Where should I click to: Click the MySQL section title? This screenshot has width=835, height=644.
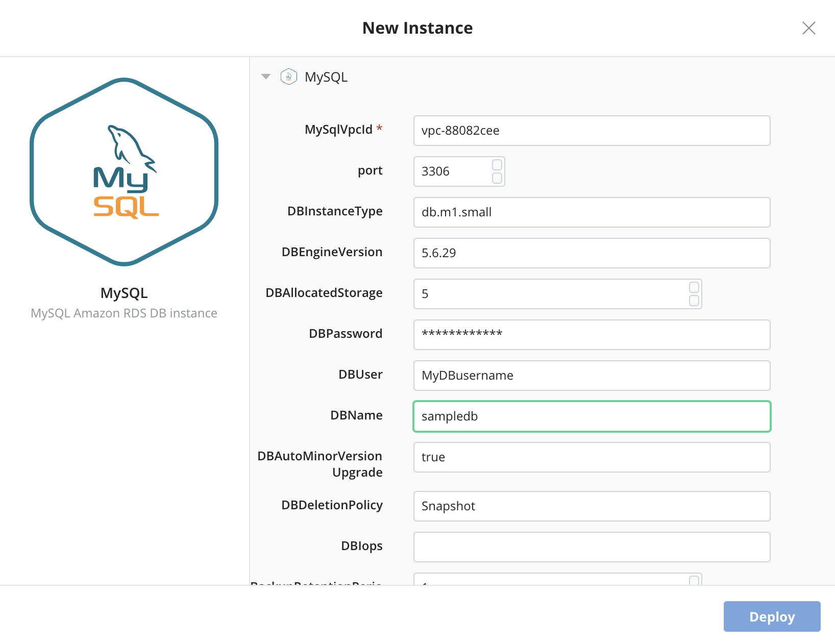click(326, 77)
